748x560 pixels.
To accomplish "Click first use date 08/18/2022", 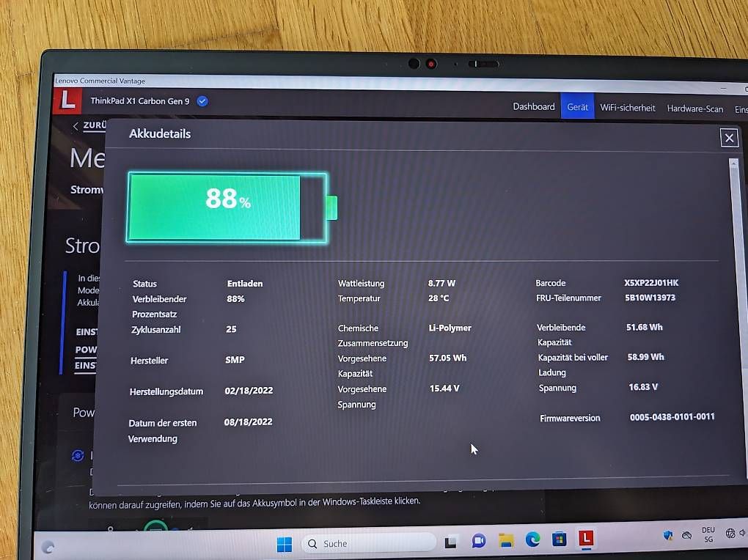I will pos(248,421).
